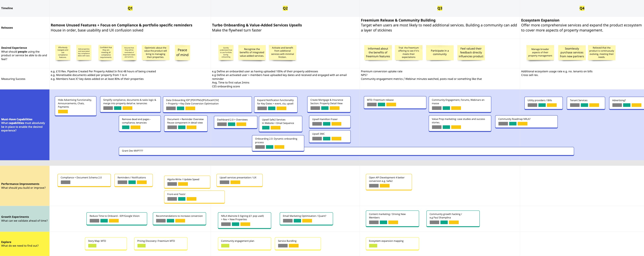This screenshot has width=644, height=256.
Task: Click the green tag on Remove dead end pages card
Action: tap(126, 127)
